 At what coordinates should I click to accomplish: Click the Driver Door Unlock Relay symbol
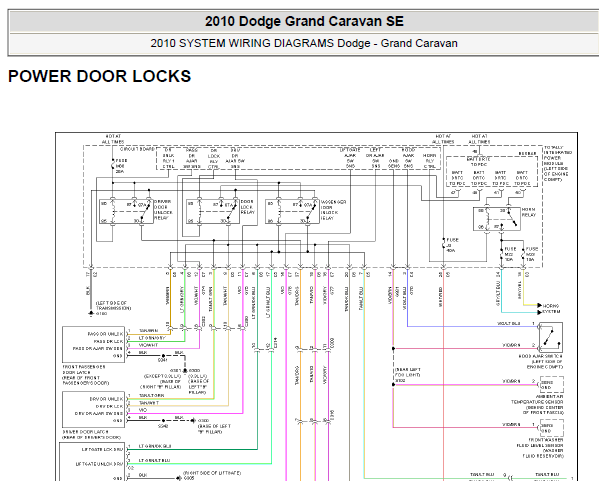click(x=126, y=212)
